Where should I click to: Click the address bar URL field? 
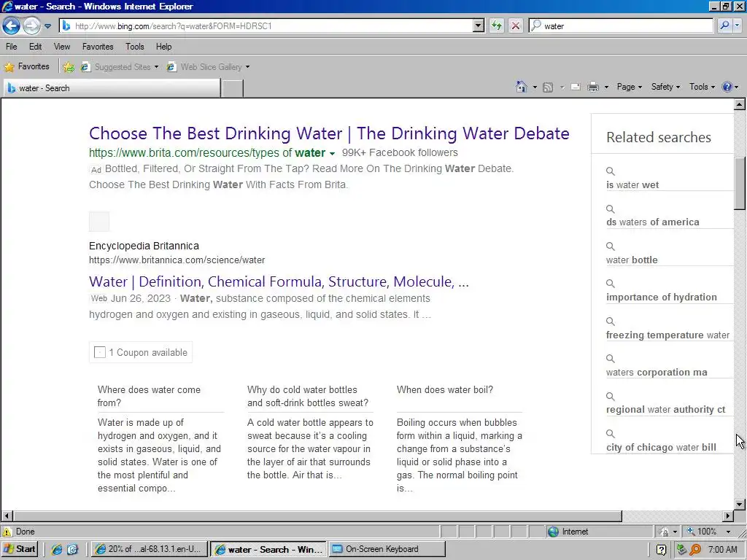[x=267, y=26]
